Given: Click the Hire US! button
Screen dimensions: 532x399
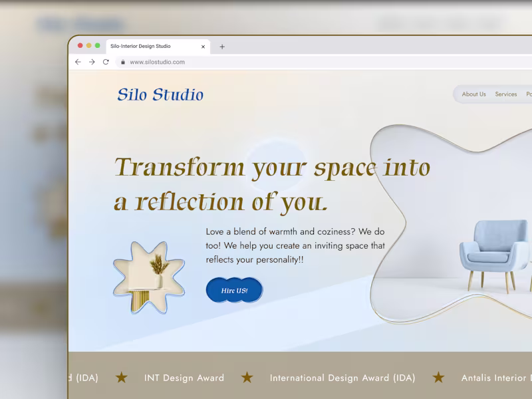Looking at the screenshot, I should point(235,291).
